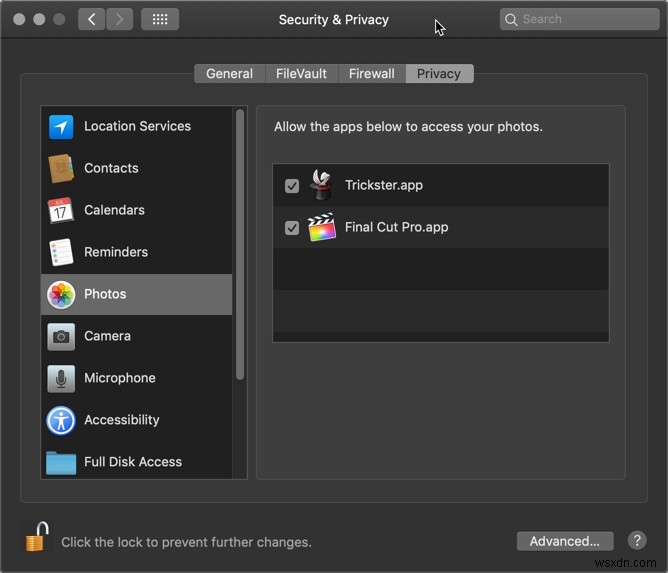668x573 pixels.
Task: Click the Accessibility figure icon
Action: [x=61, y=421]
